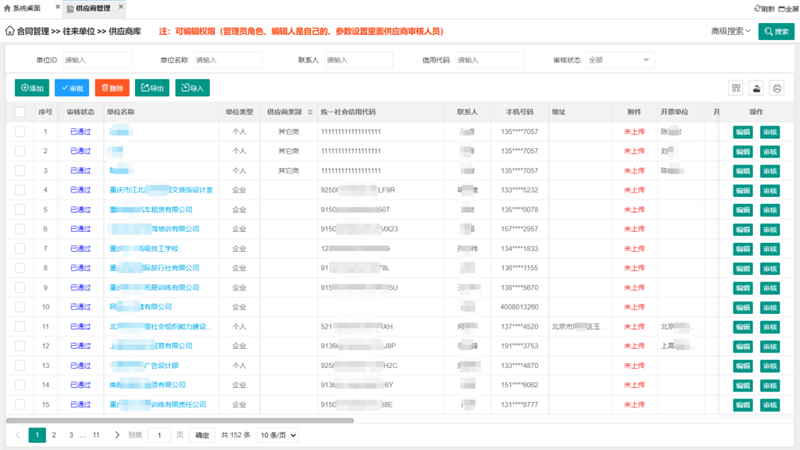800x450 pixels.
Task: Click 审核 in row 4
Action: pyautogui.click(x=769, y=190)
